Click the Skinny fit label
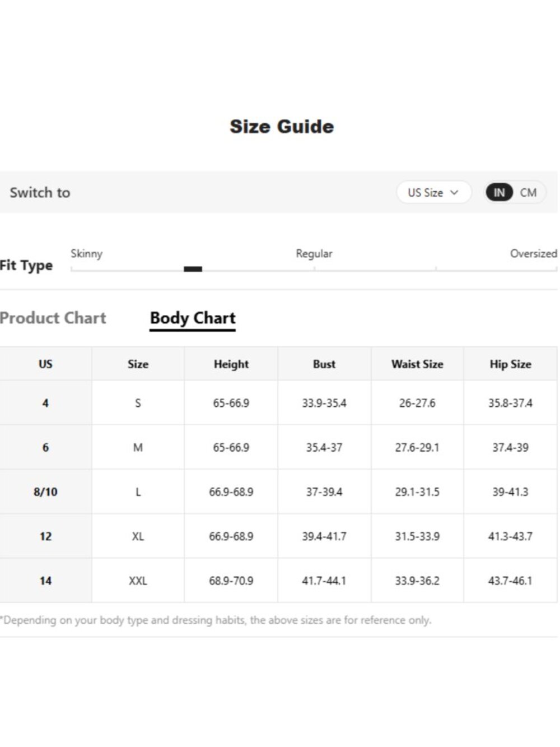The width and height of the screenshot is (560, 747). click(x=86, y=253)
